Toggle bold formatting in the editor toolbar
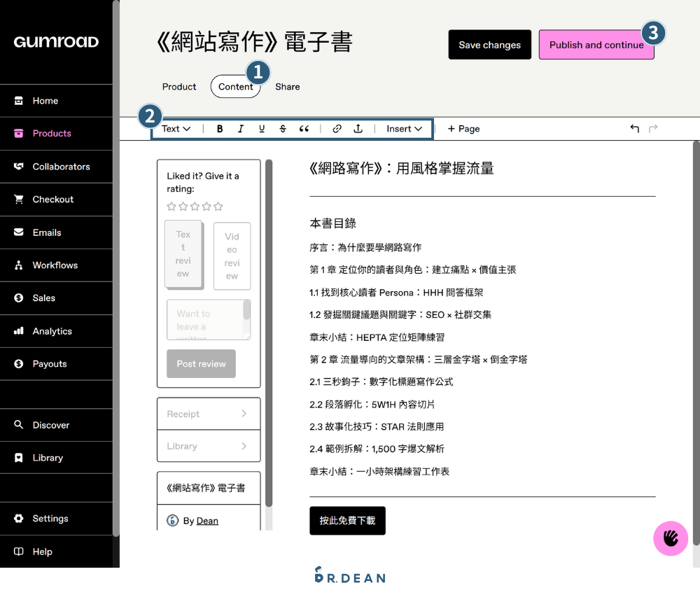Image resolution: width=700 pixels, height=595 pixels. 219,129
